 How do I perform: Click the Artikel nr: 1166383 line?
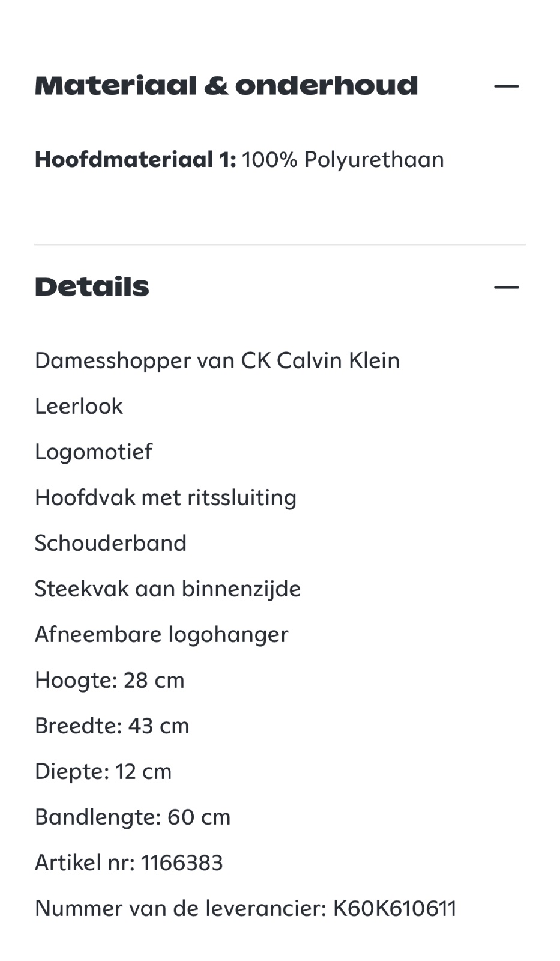pyautogui.click(x=129, y=862)
